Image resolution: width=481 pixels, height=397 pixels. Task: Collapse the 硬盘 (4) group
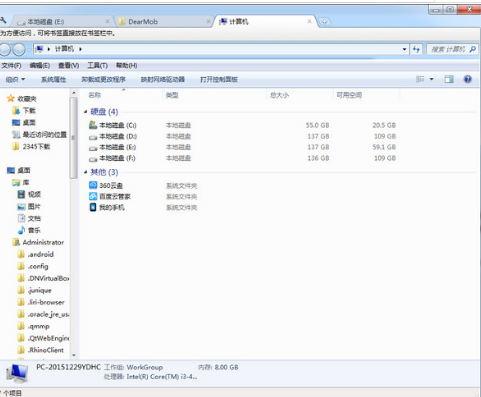point(86,112)
